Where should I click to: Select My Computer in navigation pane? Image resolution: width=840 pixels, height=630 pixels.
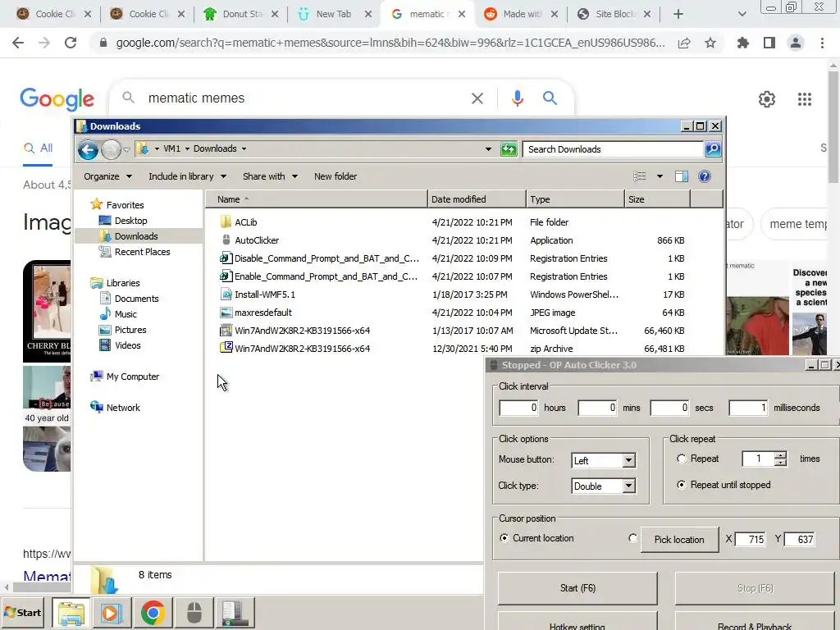click(132, 377)
